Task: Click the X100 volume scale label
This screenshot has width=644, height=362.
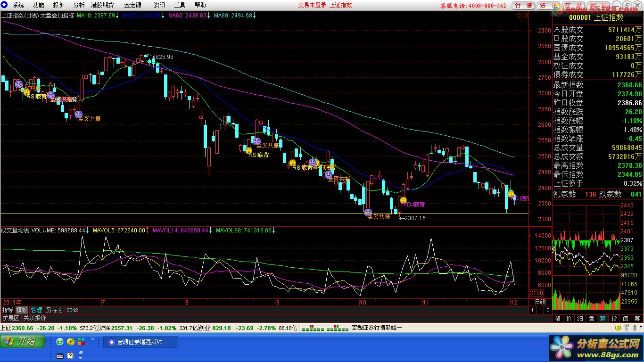Action: coord(537,293)
